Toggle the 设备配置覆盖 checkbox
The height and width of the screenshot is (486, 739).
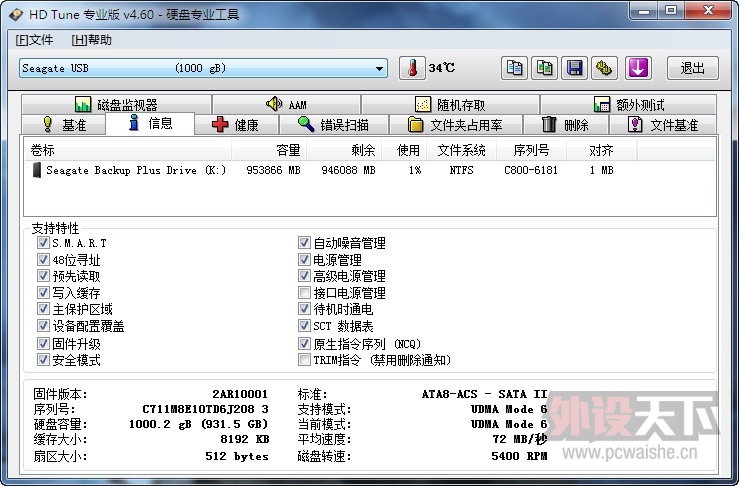pyautogui.click(x=43, y=325)
